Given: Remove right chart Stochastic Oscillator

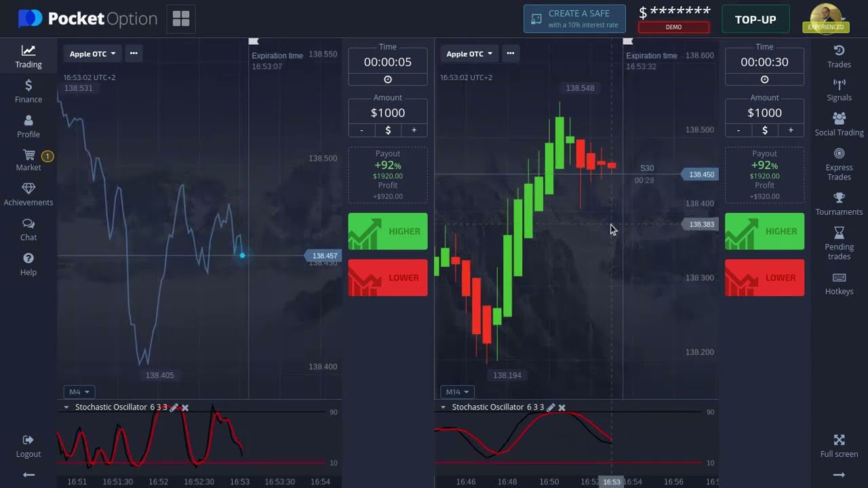Looking at the screenshot, I should [x=562, y=407].
